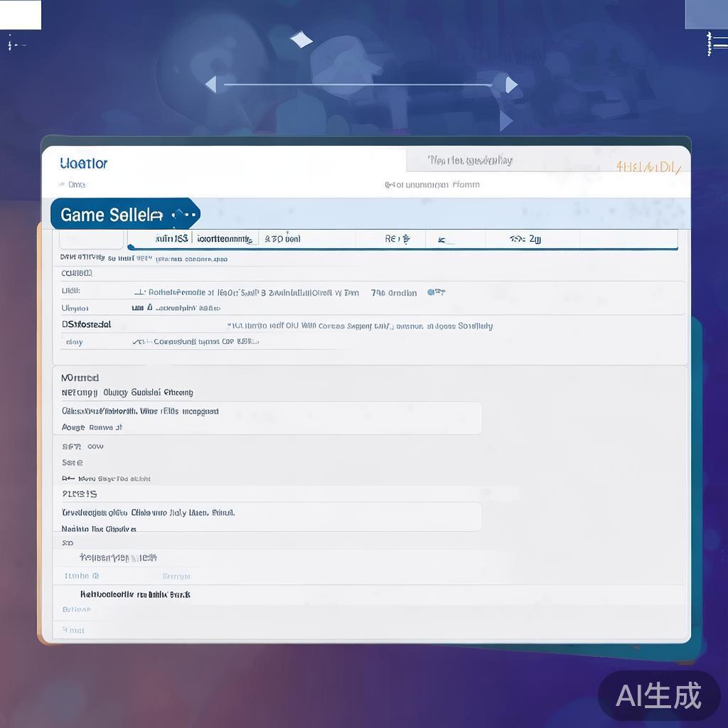Select the Game Sellela tab
The width and height of the screenshot is (728, 728).
click(112, 215)
